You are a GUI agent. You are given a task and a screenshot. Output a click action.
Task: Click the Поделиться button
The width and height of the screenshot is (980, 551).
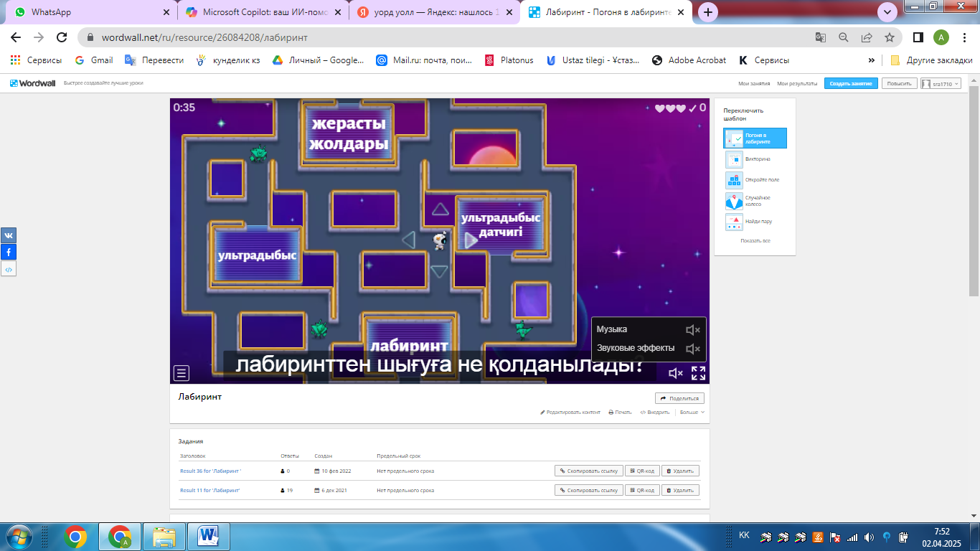(679, 398)
